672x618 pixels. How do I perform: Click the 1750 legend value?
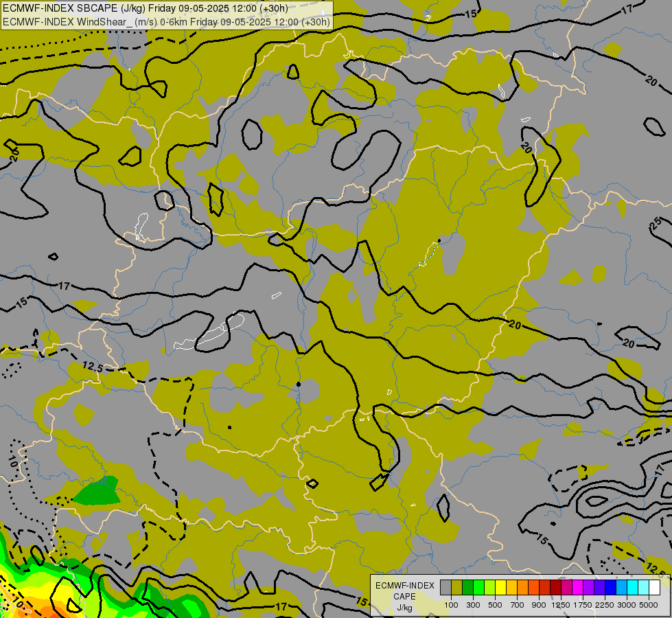tap(583, 605)
